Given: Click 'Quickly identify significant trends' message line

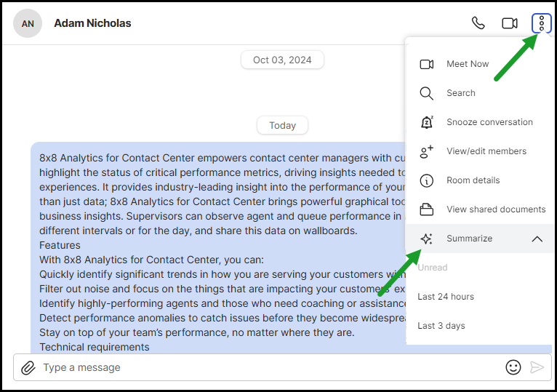Looking at the screenshot, I should point(223,274).
